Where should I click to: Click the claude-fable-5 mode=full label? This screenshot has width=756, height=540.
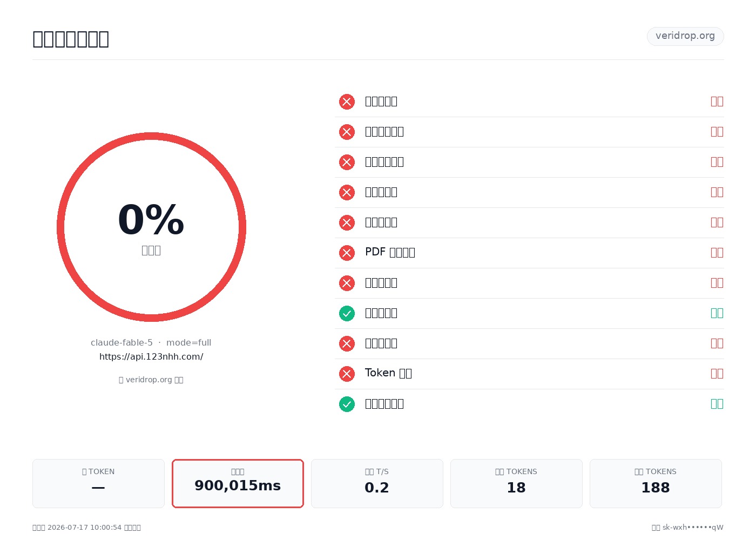pyautogui.click(x=151, y=342)
